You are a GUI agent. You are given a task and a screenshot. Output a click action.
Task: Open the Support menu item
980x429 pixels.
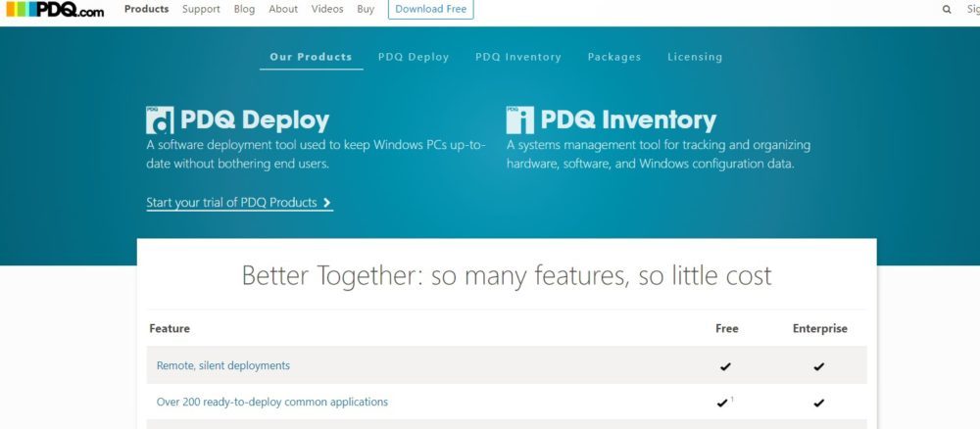click(201, 9)
